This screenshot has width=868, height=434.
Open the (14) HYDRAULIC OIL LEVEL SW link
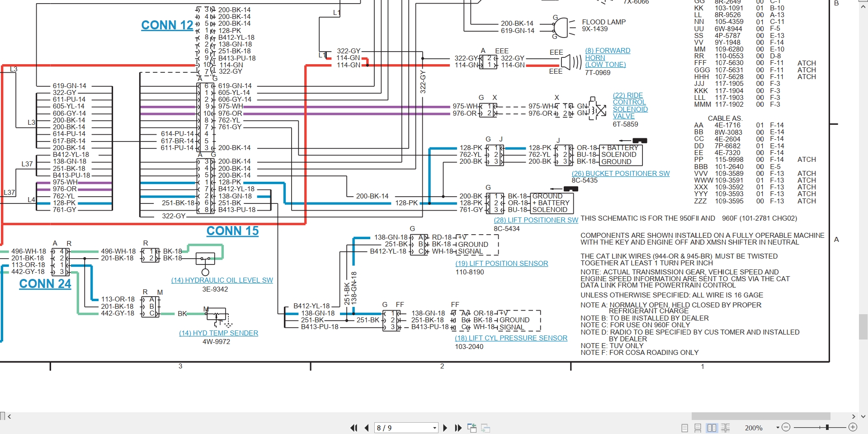[222, 280]
